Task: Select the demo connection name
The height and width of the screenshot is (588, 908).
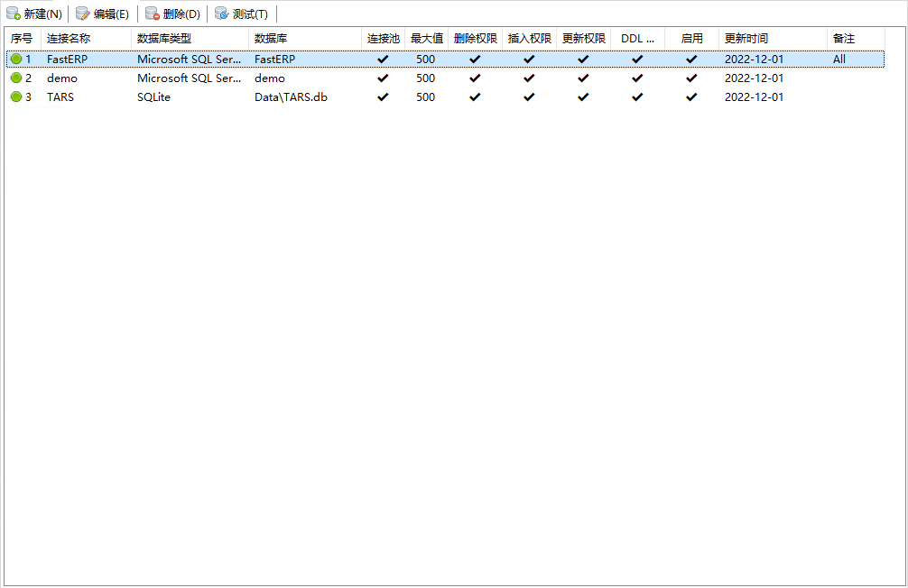Action: [62, 78]
